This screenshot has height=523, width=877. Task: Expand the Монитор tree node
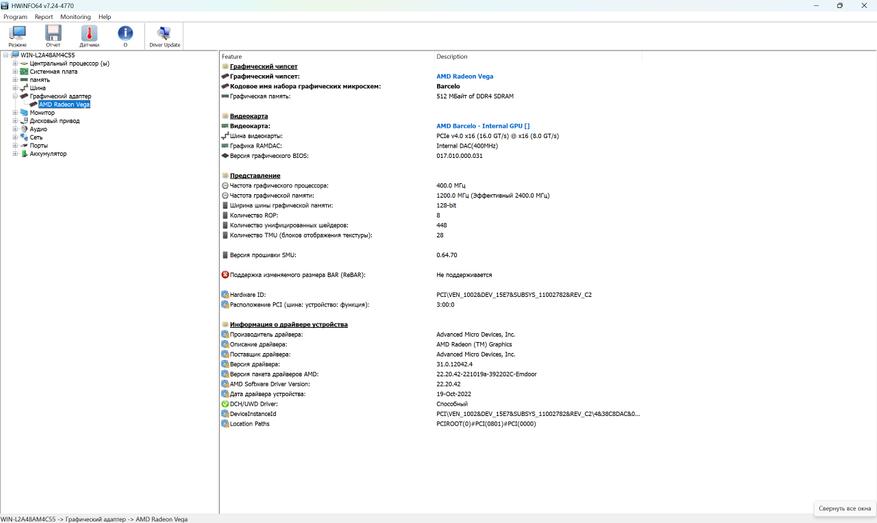[x=15, y=112]
